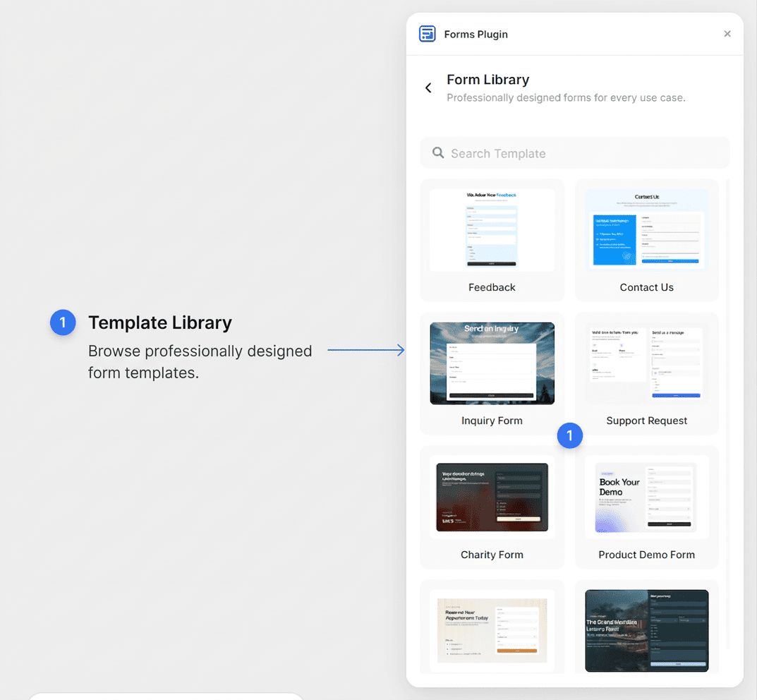Select the Contact Us template thumbnail

[x=646, y=230]
